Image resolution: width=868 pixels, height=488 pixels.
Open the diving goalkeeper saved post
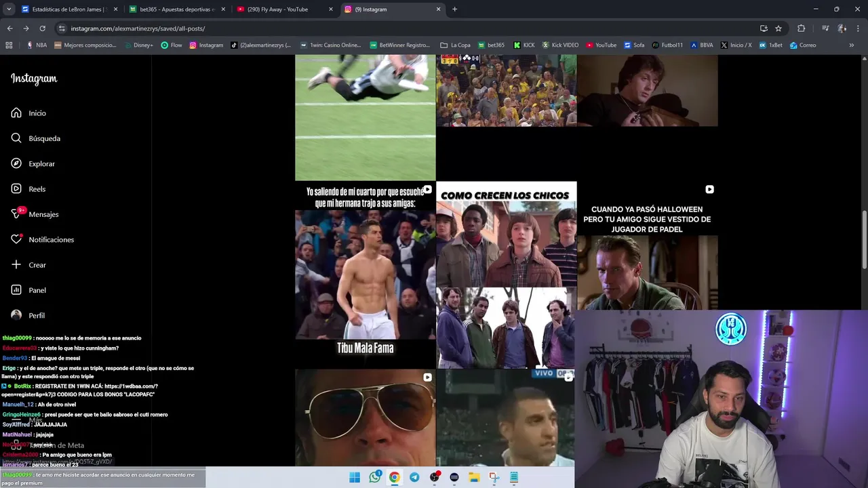tap(365, 117)
